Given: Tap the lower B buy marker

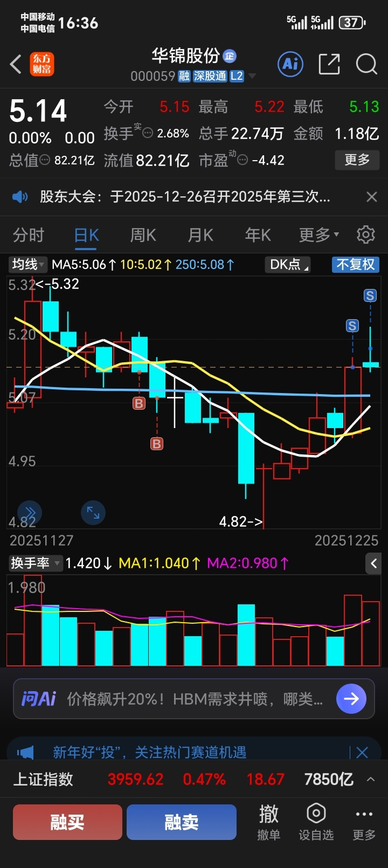Looking at the screenshot, I should point(157,444).
